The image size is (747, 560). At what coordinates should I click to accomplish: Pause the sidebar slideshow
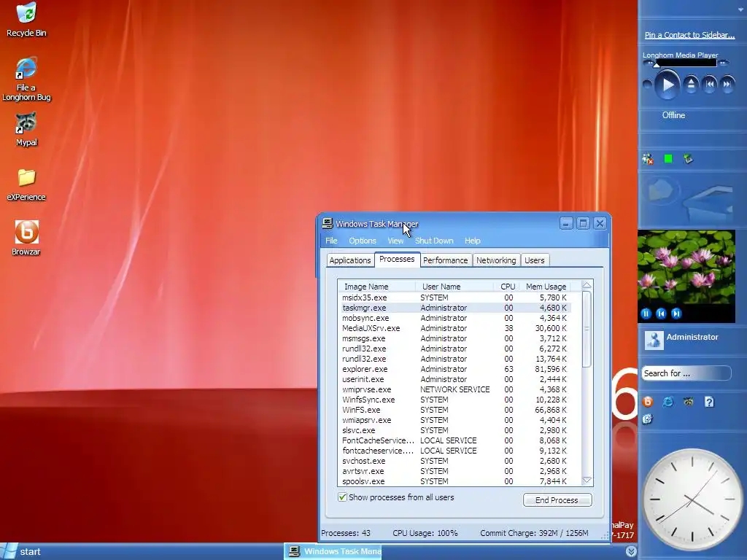coord(646,314)
